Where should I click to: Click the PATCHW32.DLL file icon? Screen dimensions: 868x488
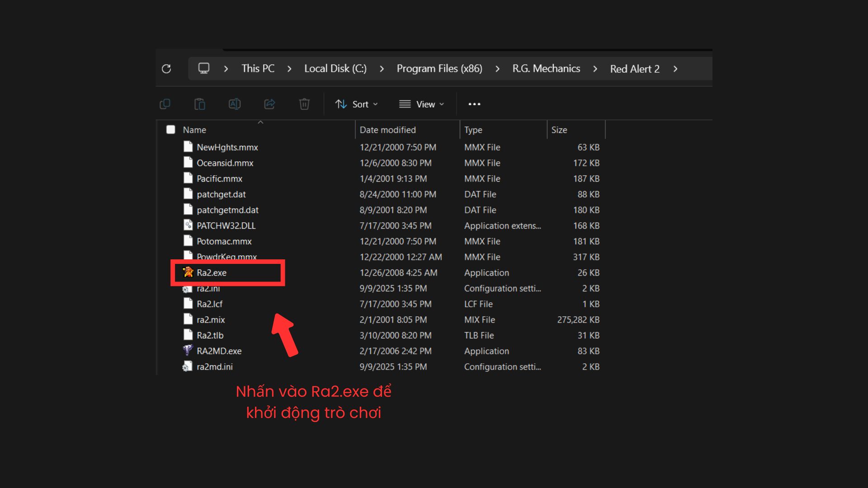pos(188,225)
